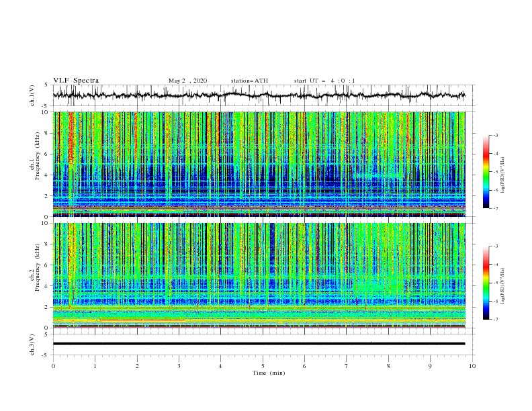Viewport: 532px width, 411px height.
Task: Click the time axis tick label '8'
Action: click(x=388, y=366)
